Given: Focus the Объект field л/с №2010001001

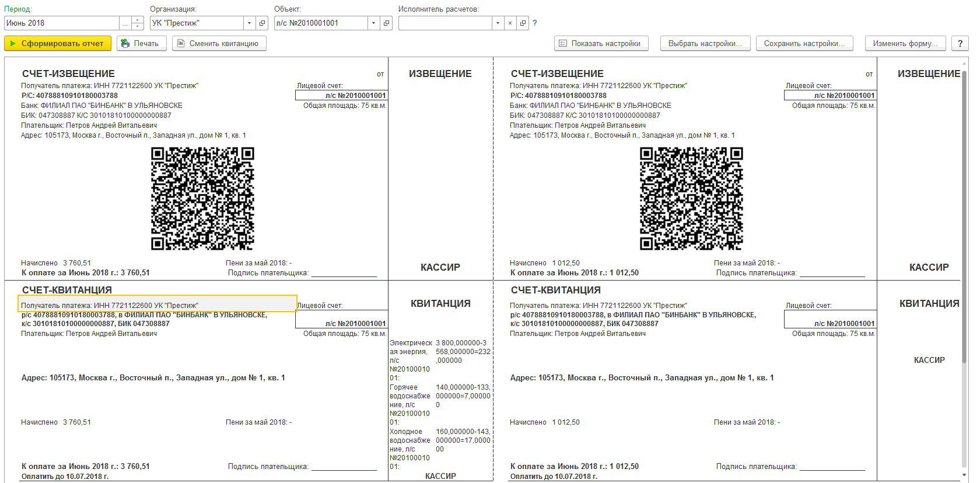Looking at the screenshot, I should pyautogui.click(x=321, y=23).
